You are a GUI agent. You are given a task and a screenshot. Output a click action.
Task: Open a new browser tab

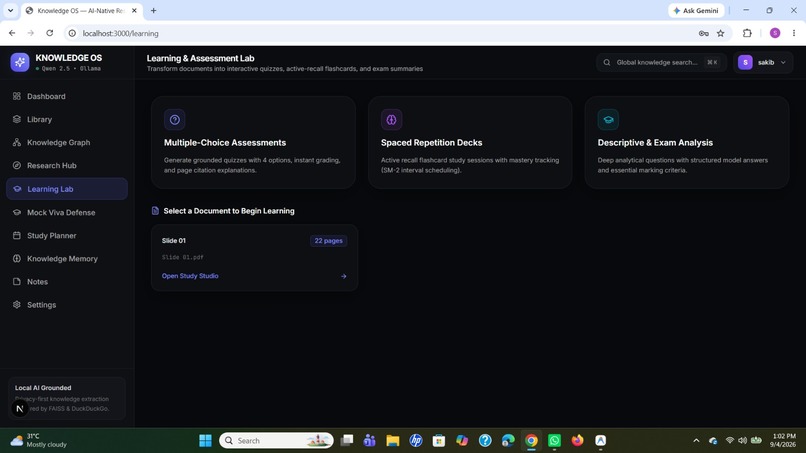(153, 10)
